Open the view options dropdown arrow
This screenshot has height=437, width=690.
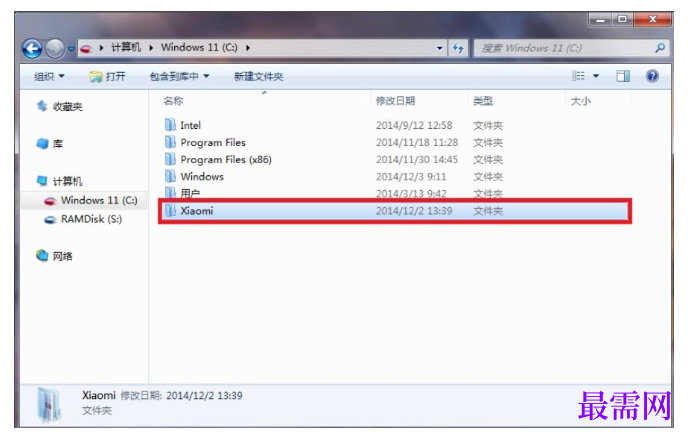coord(596,76)
